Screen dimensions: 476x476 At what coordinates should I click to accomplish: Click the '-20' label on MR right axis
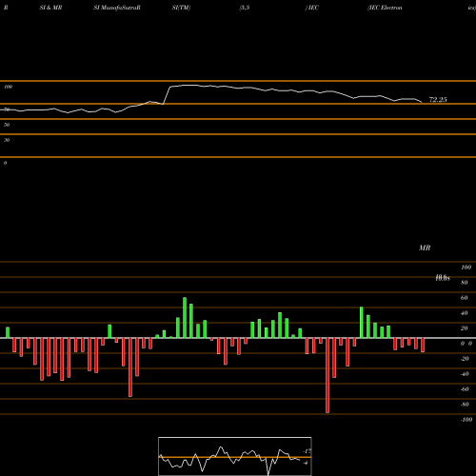coord(465,359)
